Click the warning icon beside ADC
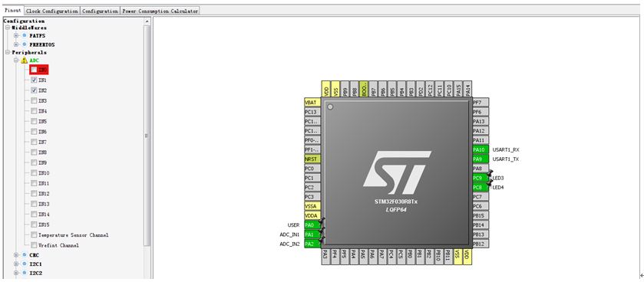 [x=25, y=61]
